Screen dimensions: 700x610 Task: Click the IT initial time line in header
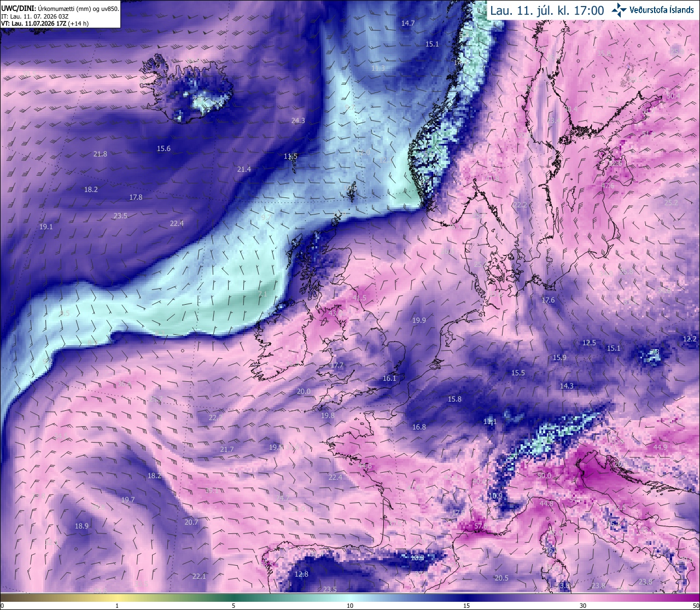[35, 16]
